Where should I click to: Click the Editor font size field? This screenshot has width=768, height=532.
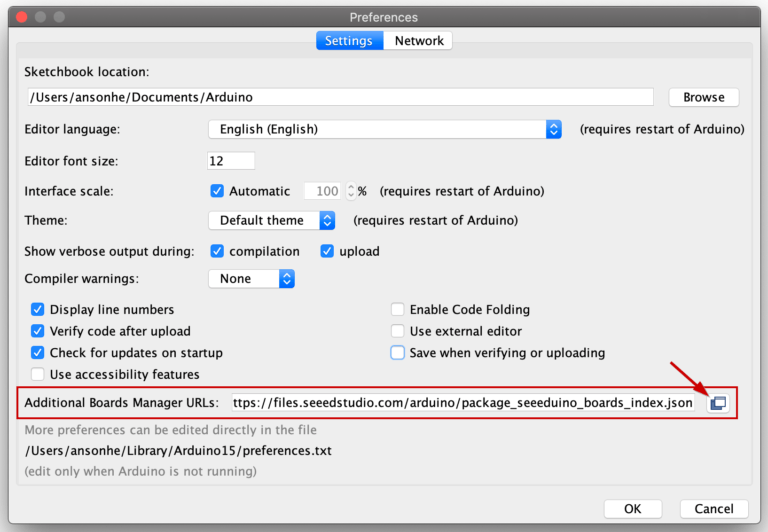point(231,161)
